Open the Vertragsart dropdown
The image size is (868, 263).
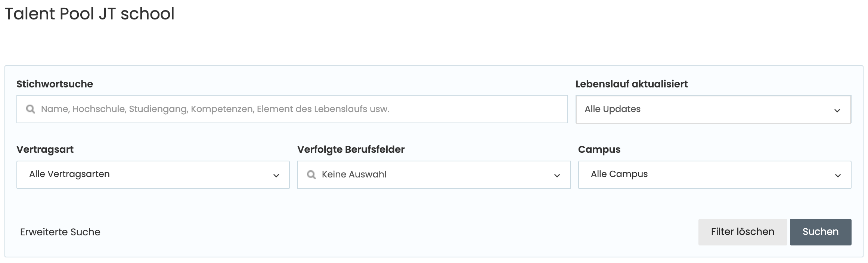pyautogui.click(x=152, y=174)
